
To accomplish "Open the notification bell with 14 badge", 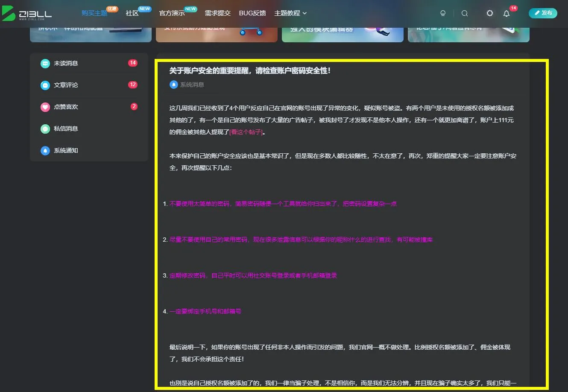I will [507, 13].
